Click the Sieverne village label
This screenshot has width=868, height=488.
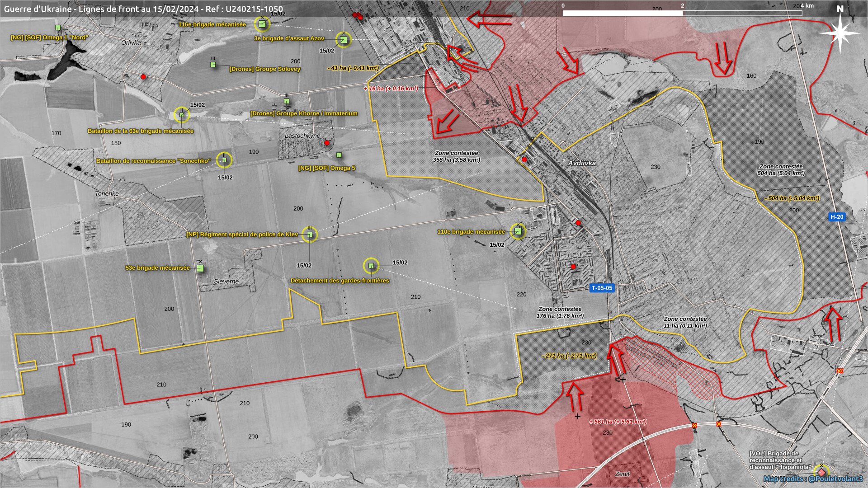(x=226, y=281)
